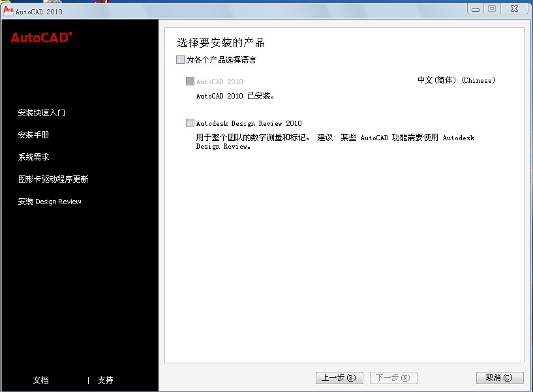Click the AutoCAD A10 title bar icon

[x=8, y=11]
